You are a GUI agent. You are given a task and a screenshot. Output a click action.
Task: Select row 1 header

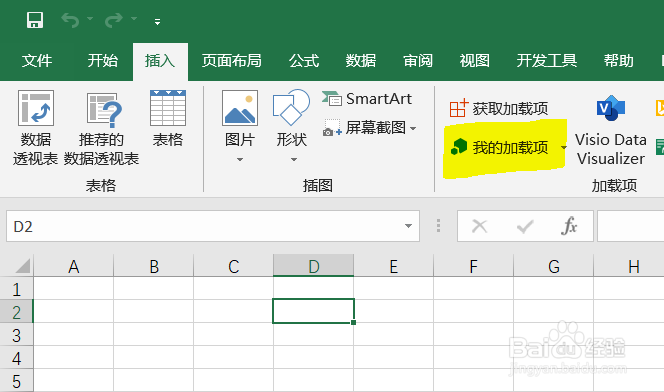tap(17, 289)
